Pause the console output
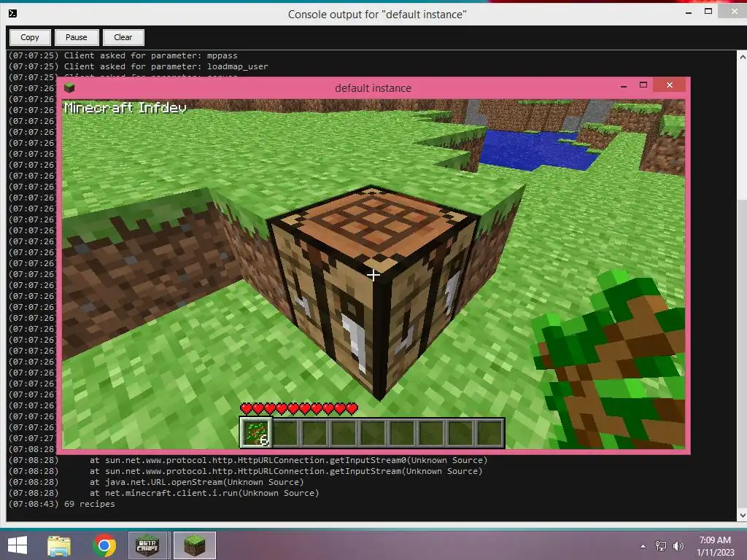 pos(76,37)
